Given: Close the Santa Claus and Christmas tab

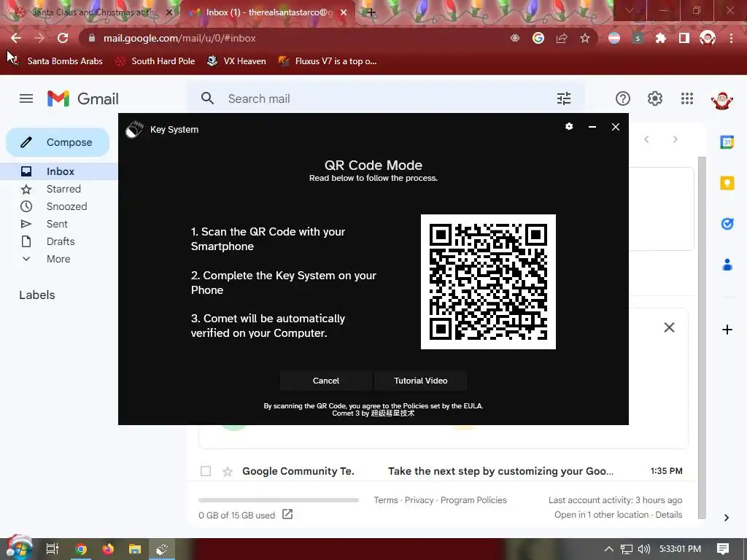Looking at the screenshot, I should 169,12.
